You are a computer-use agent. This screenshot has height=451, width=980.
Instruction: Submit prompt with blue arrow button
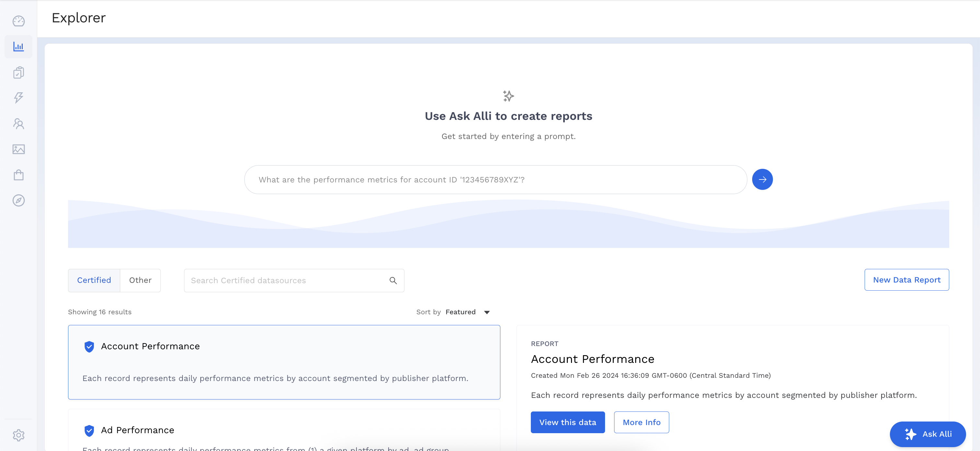762,179
